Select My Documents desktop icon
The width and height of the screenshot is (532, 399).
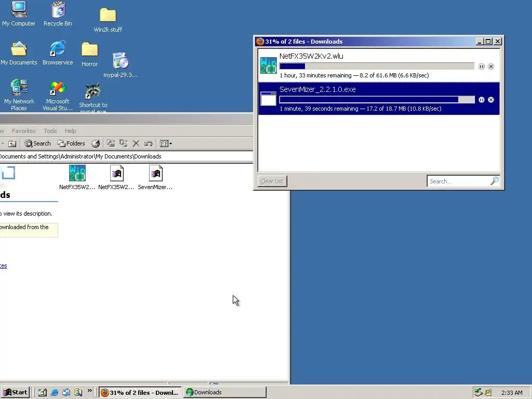(x=19, y=54)
